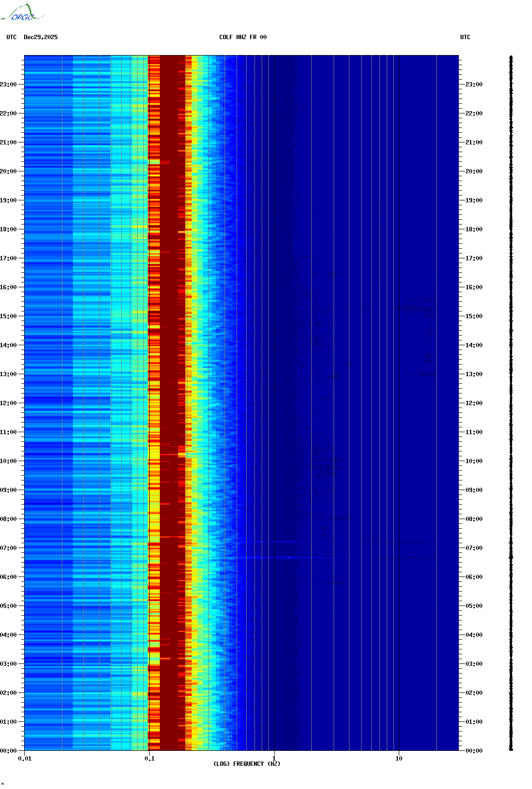Viewport: 532px width, 789px height.
Task: Select the 15:00 marker on right time axis
Action: pyautogui.click(x=474, y=316)
